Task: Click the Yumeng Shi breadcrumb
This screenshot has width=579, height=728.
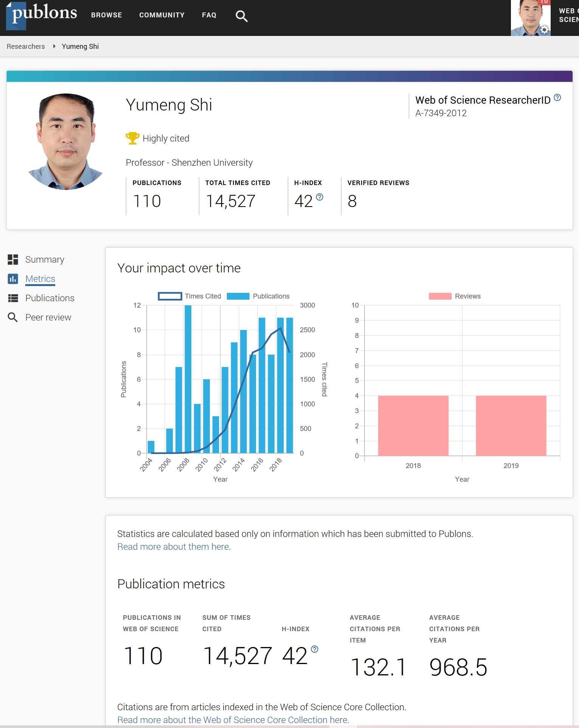Action: point(80,46)
